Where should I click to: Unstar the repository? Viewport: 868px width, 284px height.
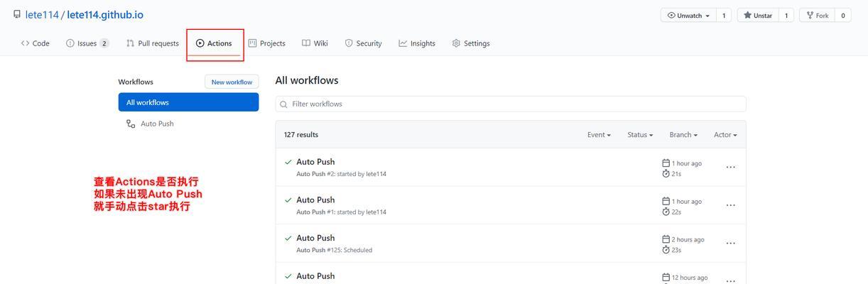pos(759,16)
